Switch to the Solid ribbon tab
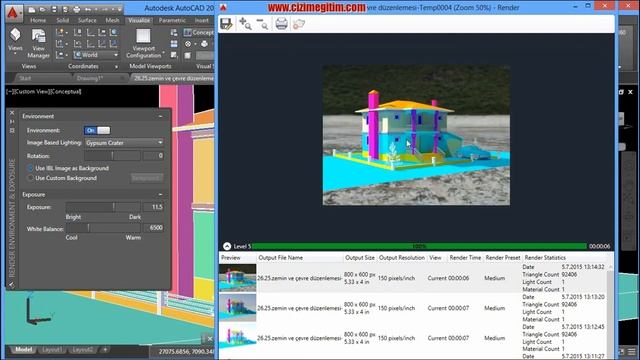This screenshot has width=640, height=360. [62, 20]
